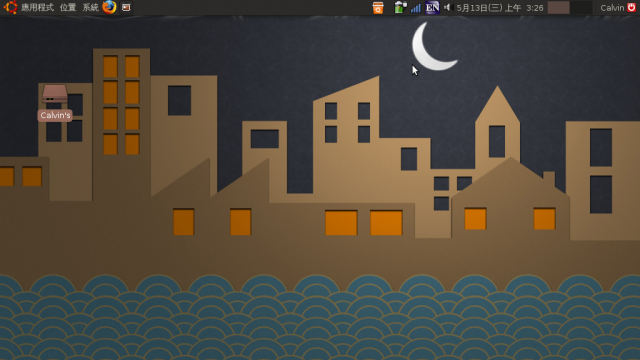This screenshot has height=360, width=640.
Task: Open the 位置 (Places) menu
Action: point(68,7)
